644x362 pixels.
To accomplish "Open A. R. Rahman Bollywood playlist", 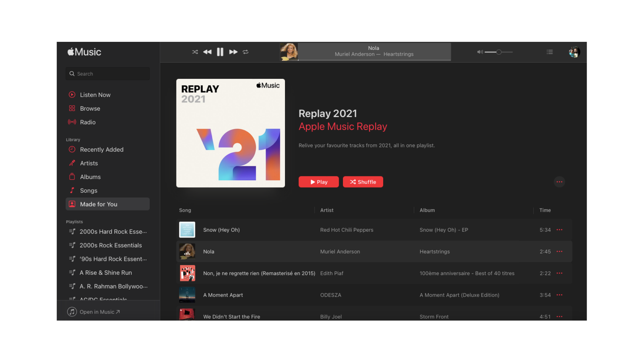I will (x=108, y=286).
